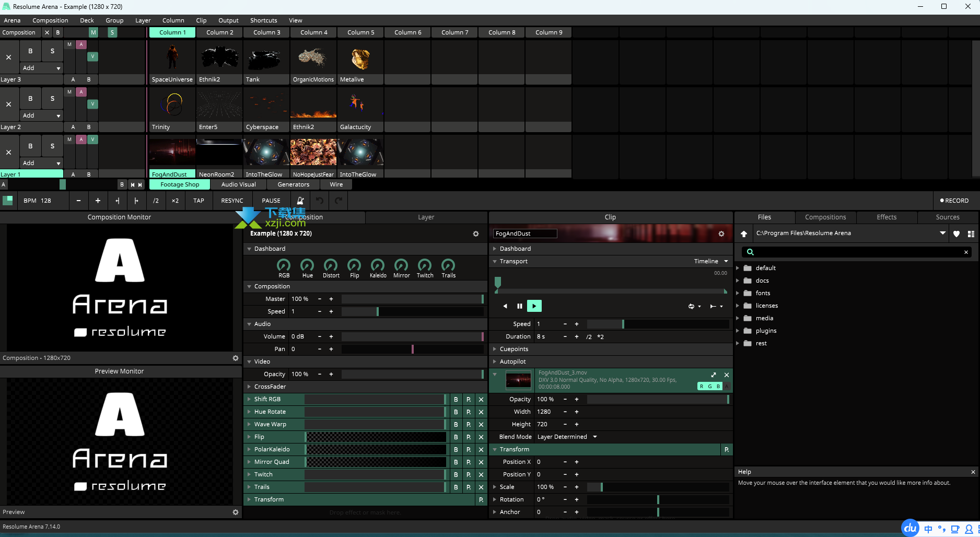The width and height of the screenshot is (980, 537).
Task: Clear the file search field
Action: 966,252
